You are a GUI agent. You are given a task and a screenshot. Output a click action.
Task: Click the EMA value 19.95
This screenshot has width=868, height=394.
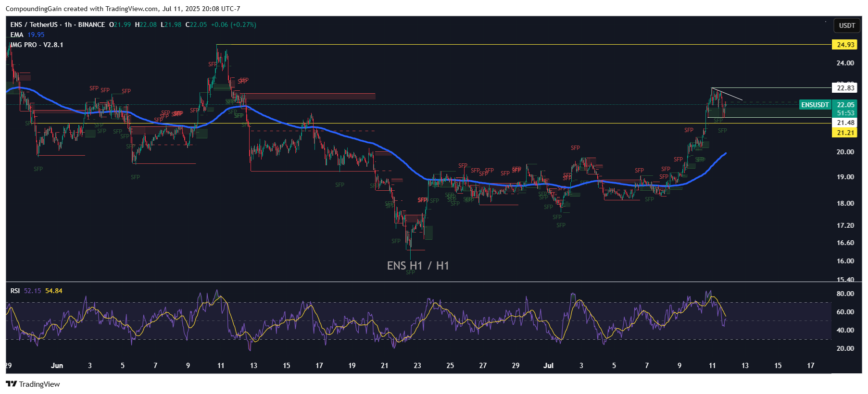36,35
